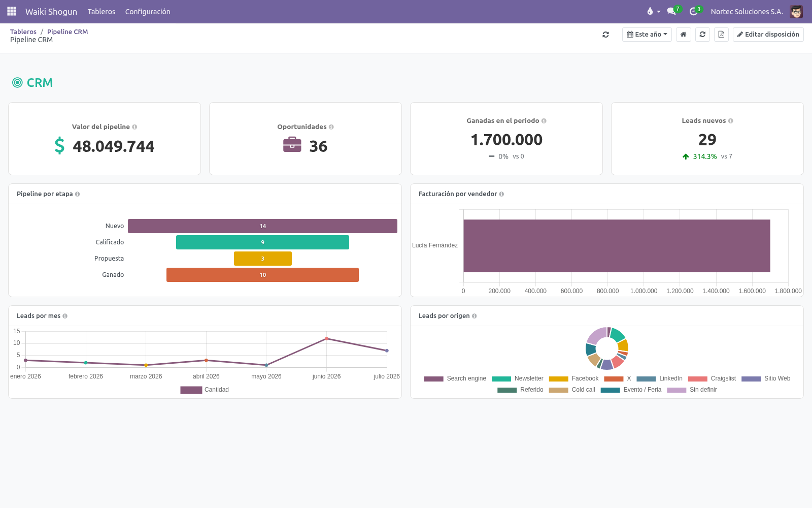Click the 29 new leads count
The height and width of the screenshot is (508, 812).
tap(707, 140)
